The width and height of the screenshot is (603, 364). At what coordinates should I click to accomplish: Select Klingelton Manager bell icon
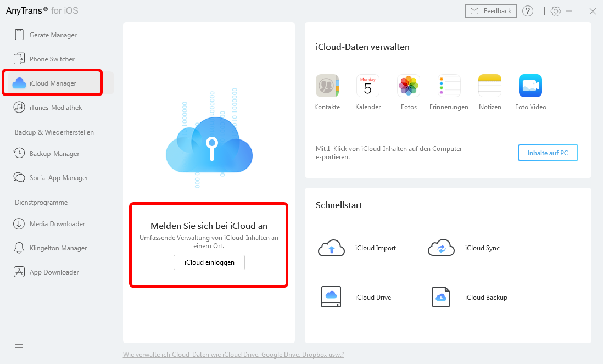click(19, 248)
